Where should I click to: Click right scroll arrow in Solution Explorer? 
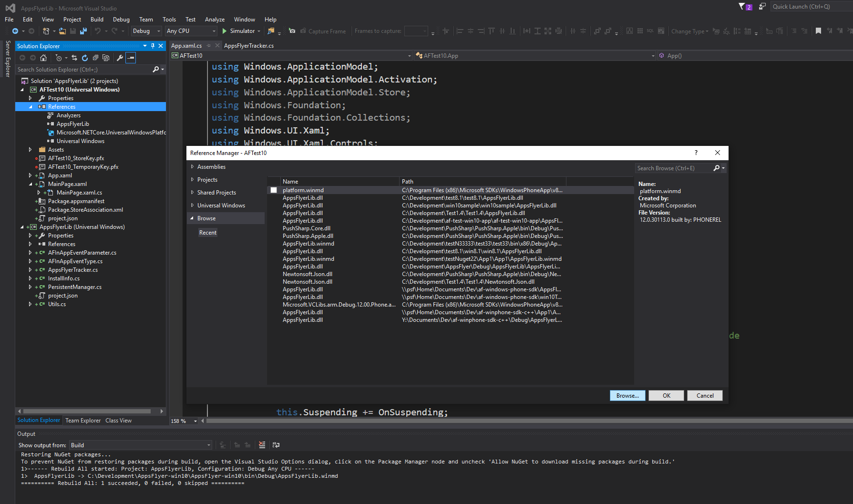[162, 411]
